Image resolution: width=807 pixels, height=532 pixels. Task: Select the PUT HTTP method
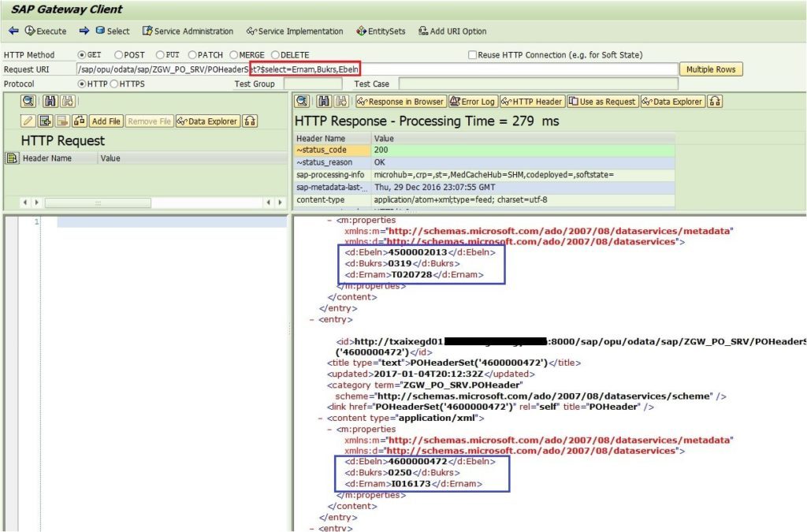(x=160, y=54)
